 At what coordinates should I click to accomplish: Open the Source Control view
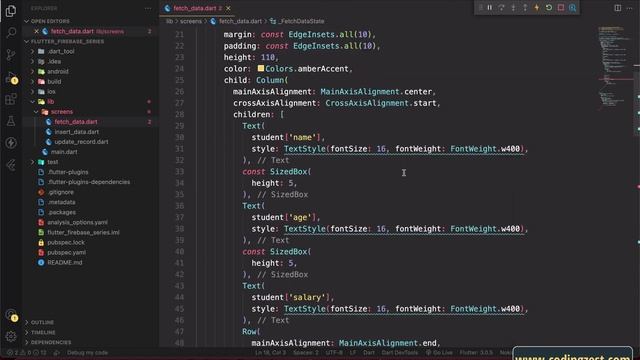[x=11, y=55]
